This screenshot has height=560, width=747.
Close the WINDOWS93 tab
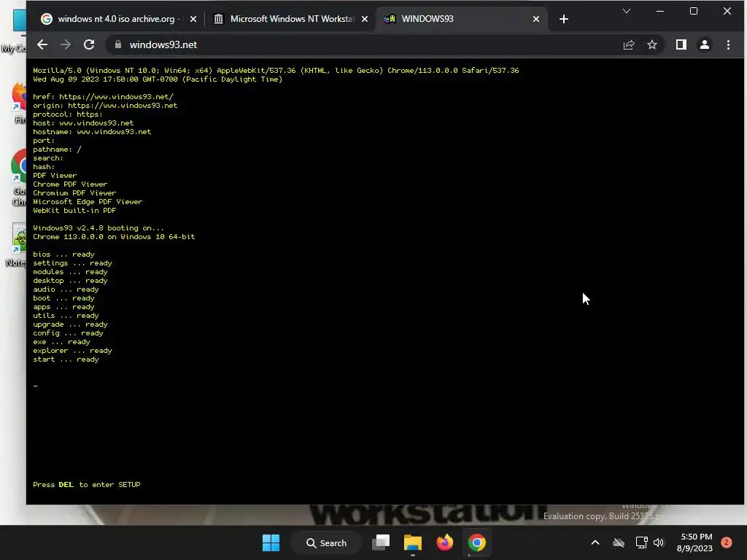(x=536, y=19)
